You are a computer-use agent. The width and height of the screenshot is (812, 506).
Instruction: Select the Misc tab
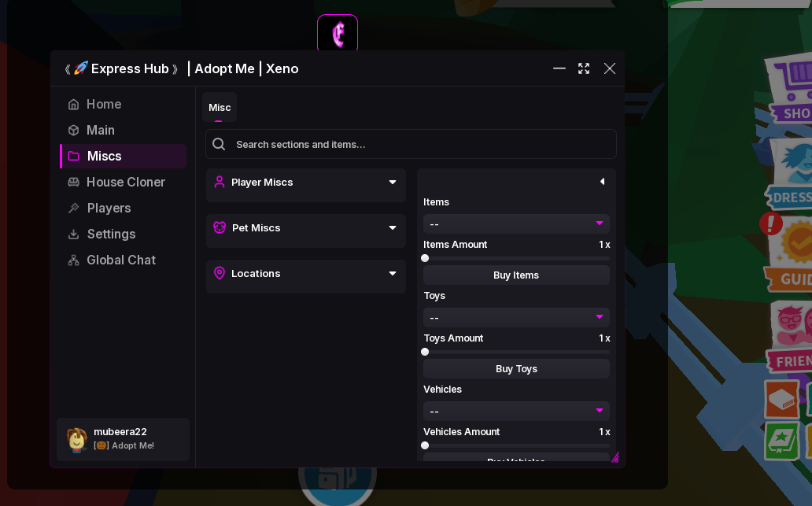pos(220,108)
